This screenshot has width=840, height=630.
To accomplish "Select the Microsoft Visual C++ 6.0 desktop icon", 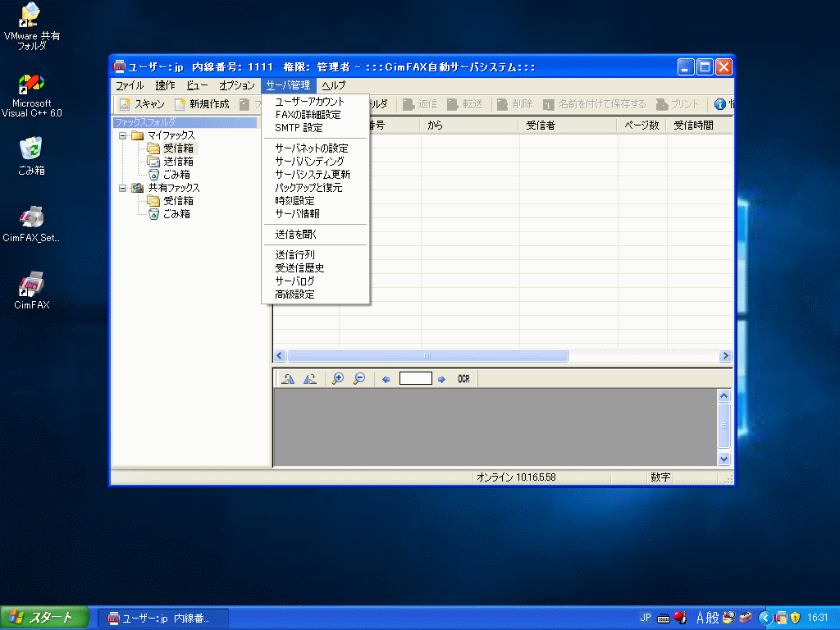I will (31, 96).
